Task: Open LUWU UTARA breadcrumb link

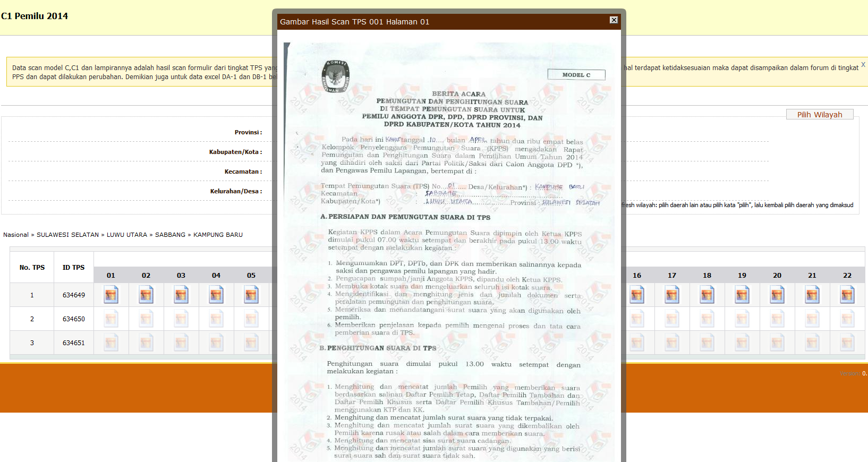Action: (126, 235)
